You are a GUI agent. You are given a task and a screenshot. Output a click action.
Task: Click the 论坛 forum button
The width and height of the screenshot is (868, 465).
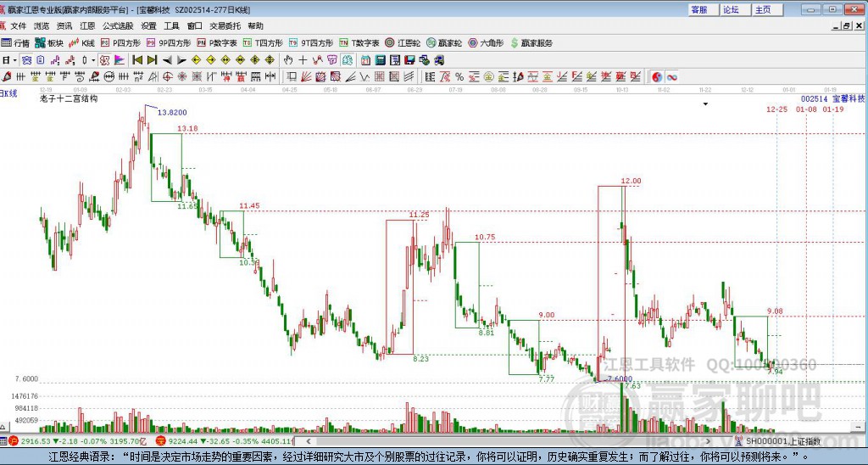pos(731,9)
